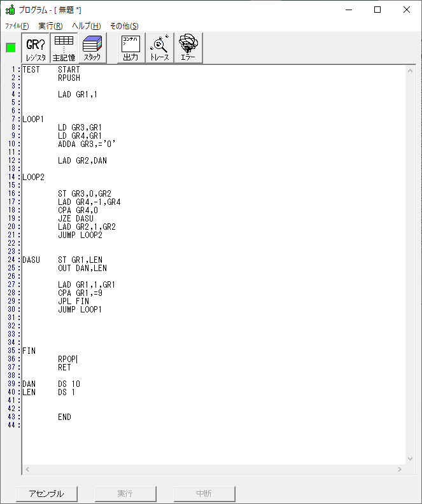The image size is (422, 504).
Task: Place cursor on line 'TEST START'
Action: [51, 69]
